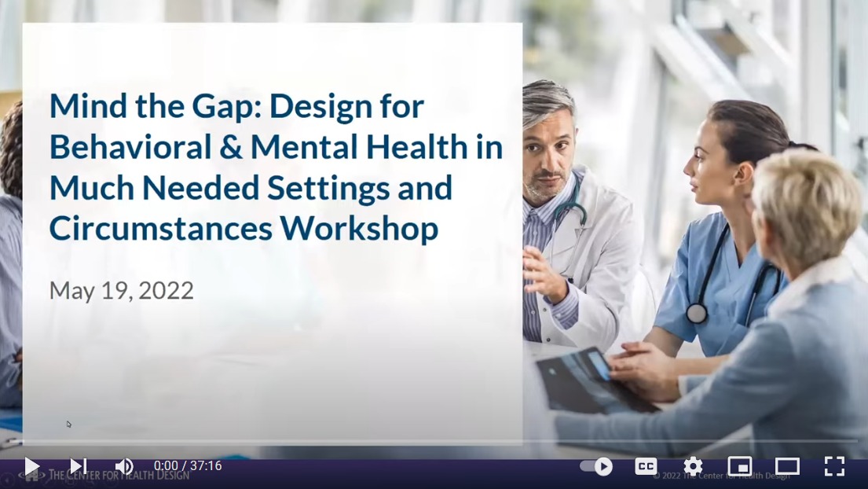Click the 0:00 / 37:16 time display
Viewport: 868px width, 489px height.
[x=188, y=465]
